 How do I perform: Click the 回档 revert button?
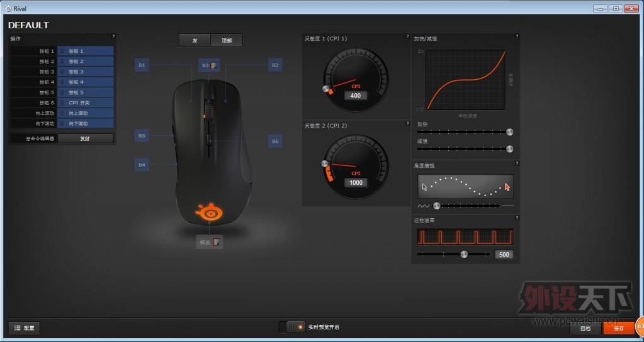[x=585, y=328]
